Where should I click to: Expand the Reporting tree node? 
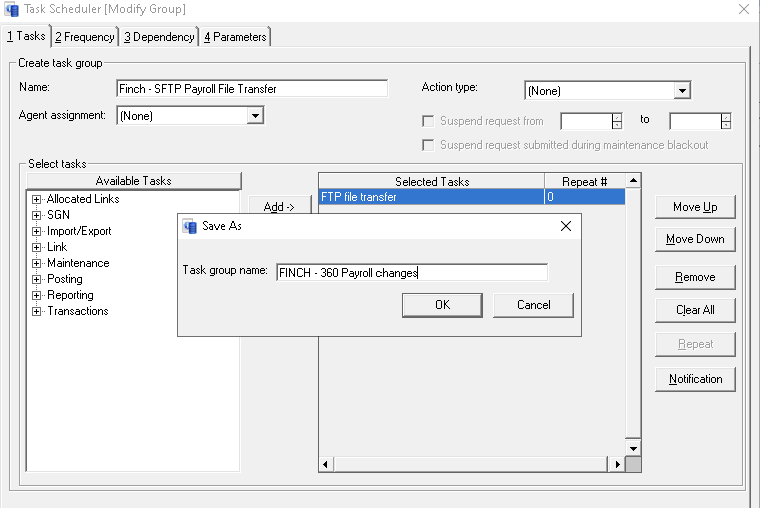click(36, 295)
